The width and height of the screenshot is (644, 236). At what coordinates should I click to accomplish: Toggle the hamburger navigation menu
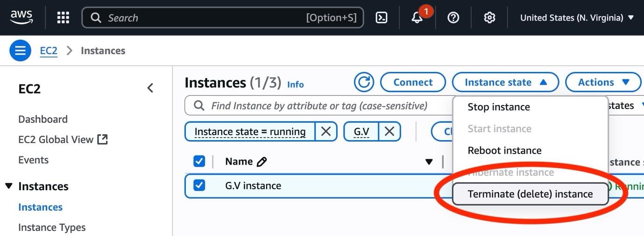click(20, 50)
